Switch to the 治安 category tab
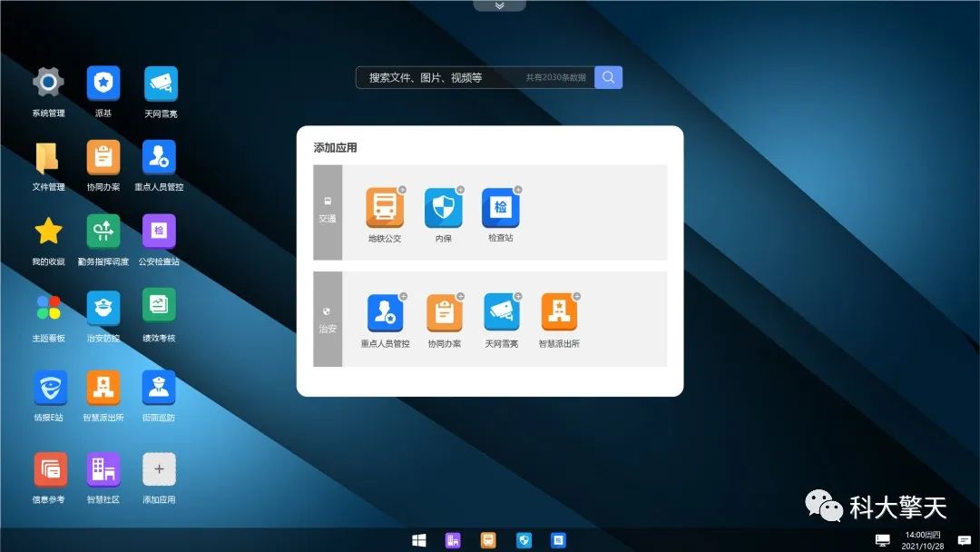This screenshot has height=552, width=980. 328,319
